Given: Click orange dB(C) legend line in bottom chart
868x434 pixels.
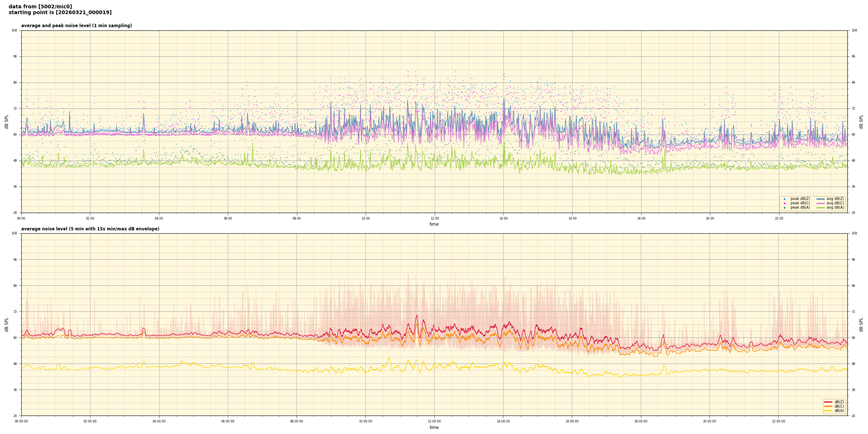Looking at the screenshot, I should (828, 406).
